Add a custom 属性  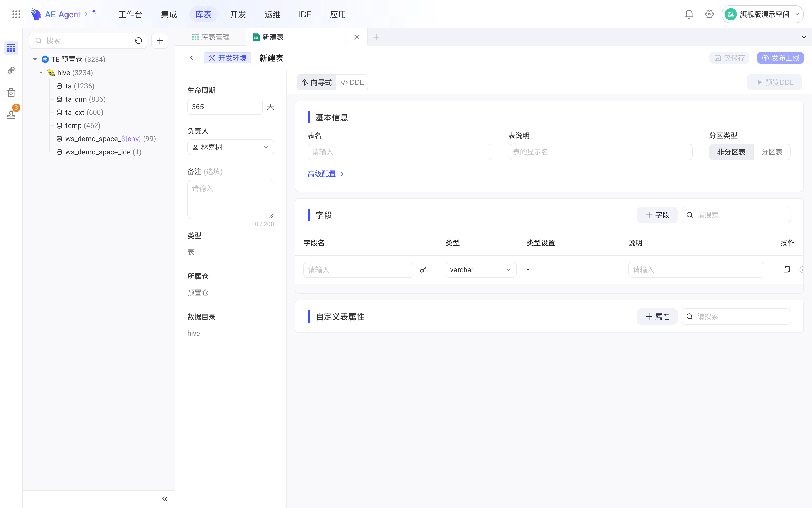[x=657, y=316]
